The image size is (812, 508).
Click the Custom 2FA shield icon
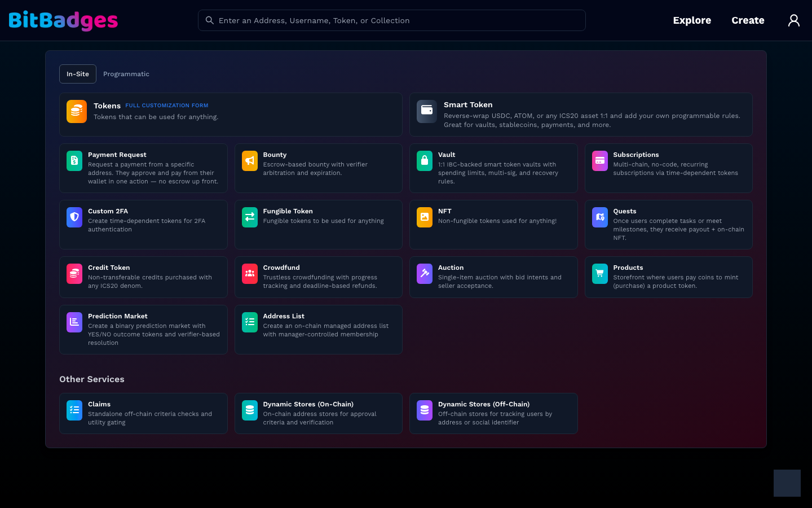click(74, 217)
